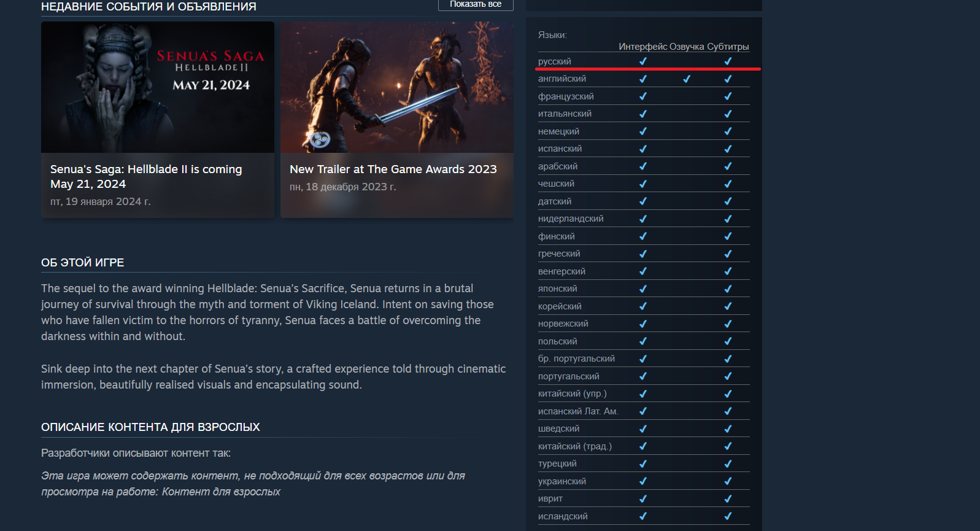Click the 'английский' language row label
Screen dimensions: 980x531
562,79
